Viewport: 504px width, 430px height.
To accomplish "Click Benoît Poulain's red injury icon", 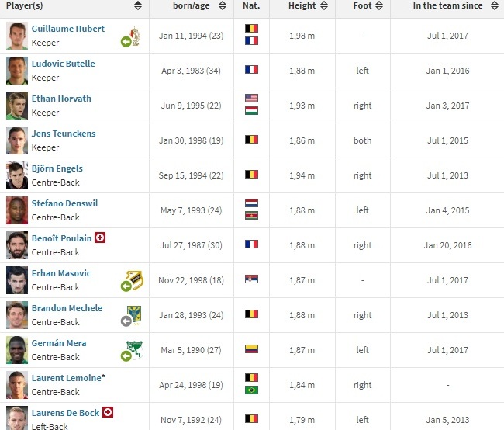I will pos(100,238).
